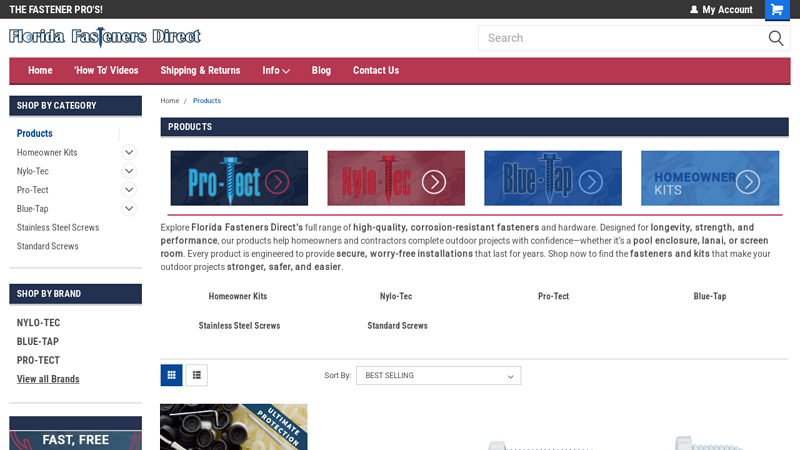Screen dimensions: 800x450
Task: Switch to list view layout
Action: [197, 375]
